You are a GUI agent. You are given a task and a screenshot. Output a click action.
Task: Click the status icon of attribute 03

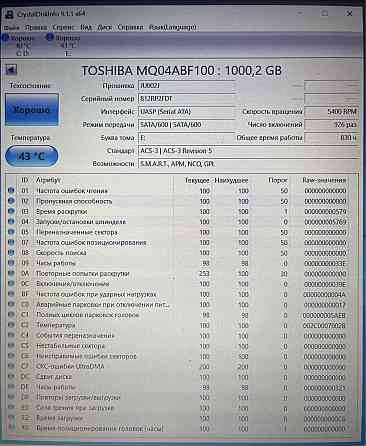11,211
